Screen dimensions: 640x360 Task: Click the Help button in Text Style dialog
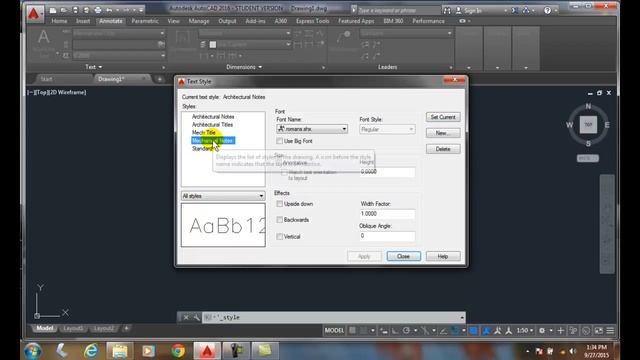click(443, 256)
